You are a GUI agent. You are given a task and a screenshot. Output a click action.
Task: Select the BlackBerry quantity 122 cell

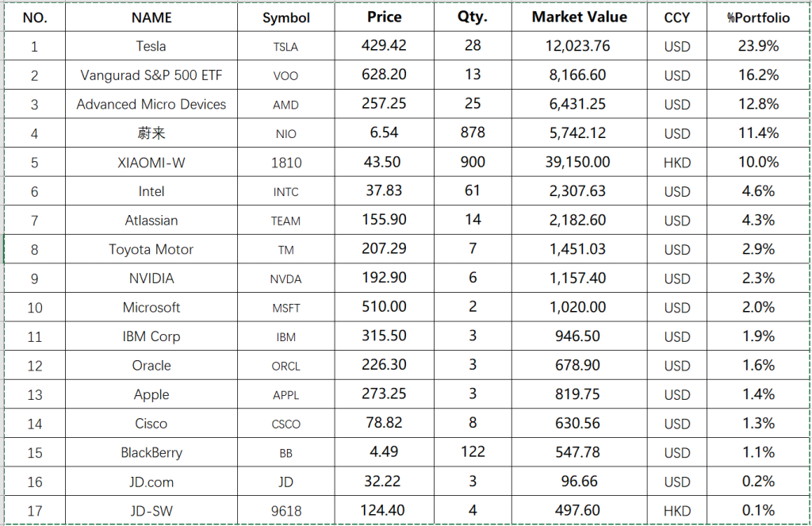pos(473,452)
